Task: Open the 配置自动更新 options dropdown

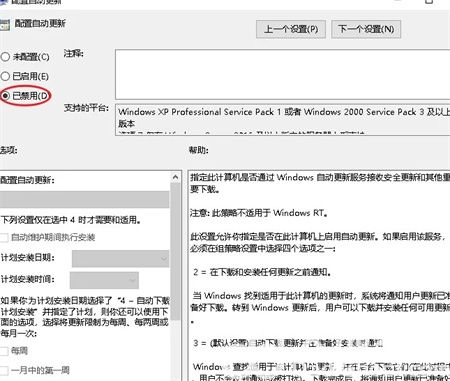Action: coord(84,199)
